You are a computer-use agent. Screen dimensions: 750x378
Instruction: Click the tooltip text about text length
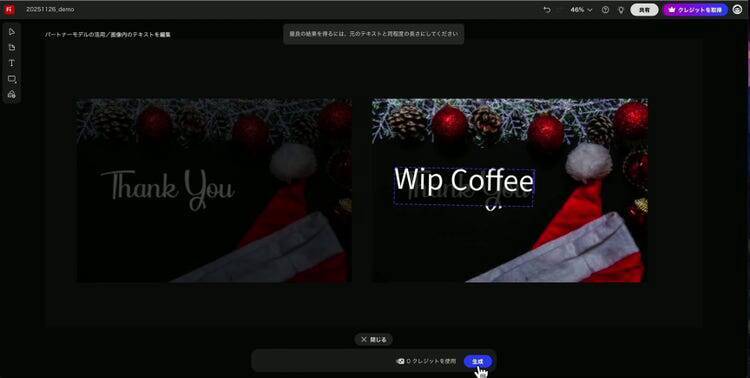coord(374,34)
